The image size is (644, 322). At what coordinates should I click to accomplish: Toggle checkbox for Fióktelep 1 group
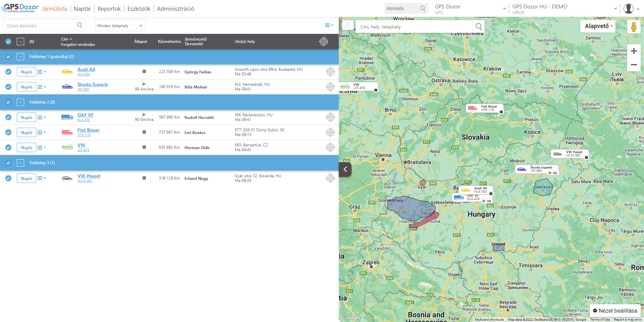pos(8,57)
